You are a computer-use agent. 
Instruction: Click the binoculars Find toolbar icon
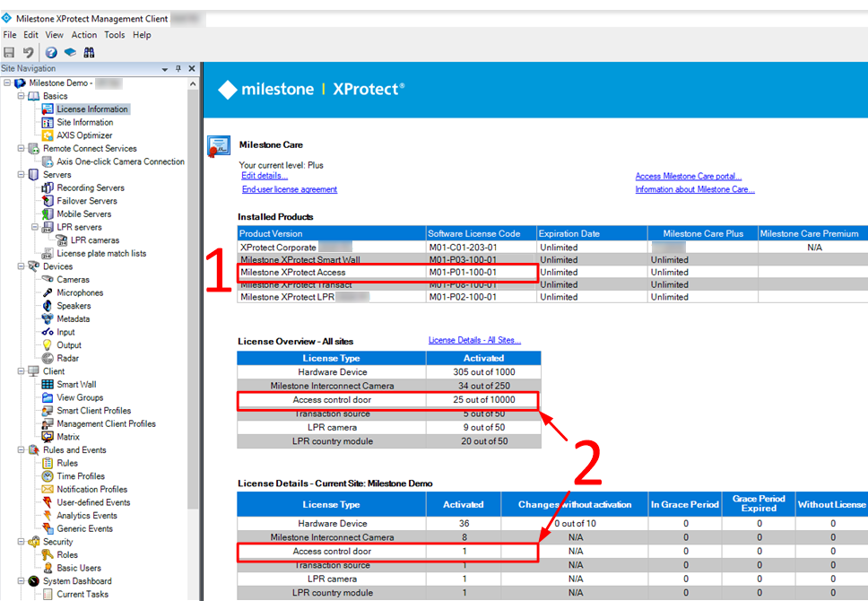pyautogui.click(x=89, y=53)
